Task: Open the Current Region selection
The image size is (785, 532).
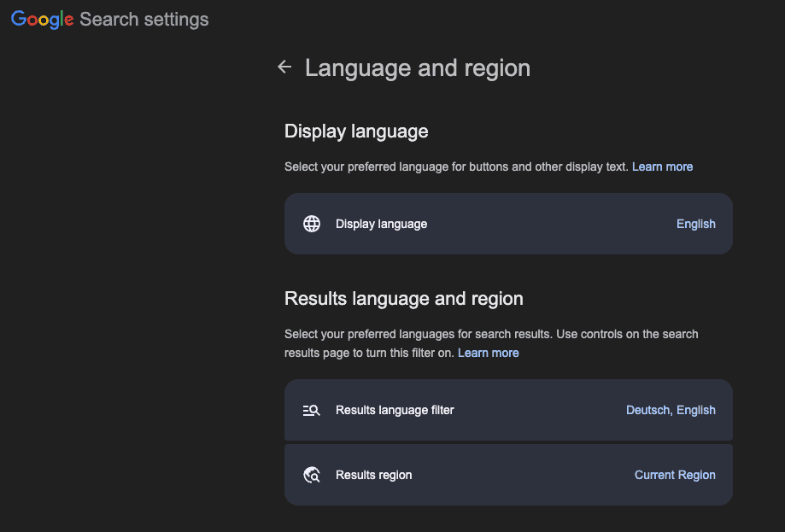Action: [675, 475]
